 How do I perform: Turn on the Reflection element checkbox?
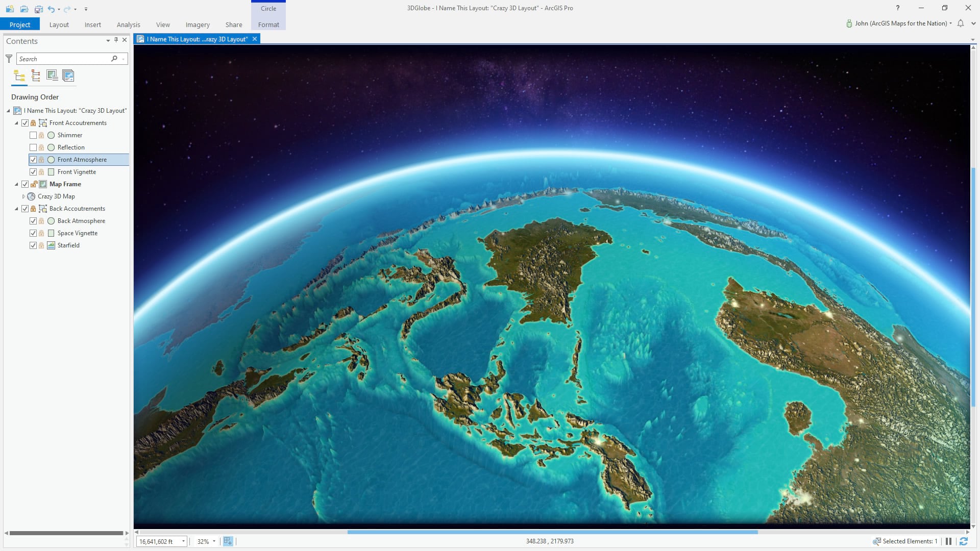click(33, 147)
